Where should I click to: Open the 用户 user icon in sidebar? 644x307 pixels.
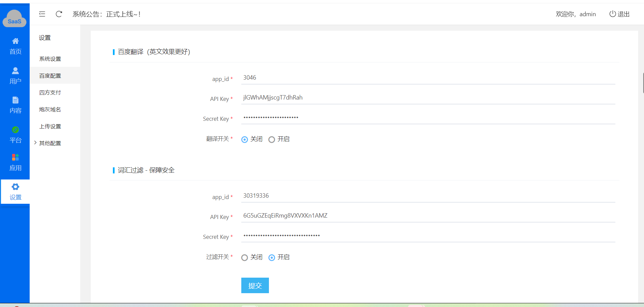click(x=15, y=71)
